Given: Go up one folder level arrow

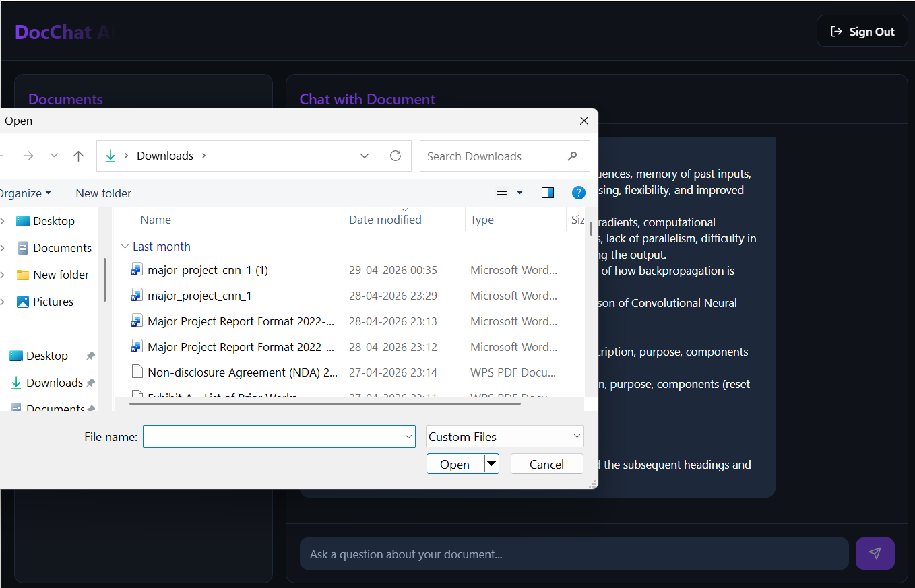Looking at the screenshot, I should (78, 156).
